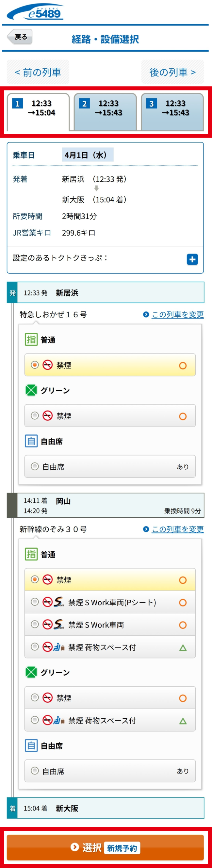Switch to route tab 3

[x=172, y=111]
